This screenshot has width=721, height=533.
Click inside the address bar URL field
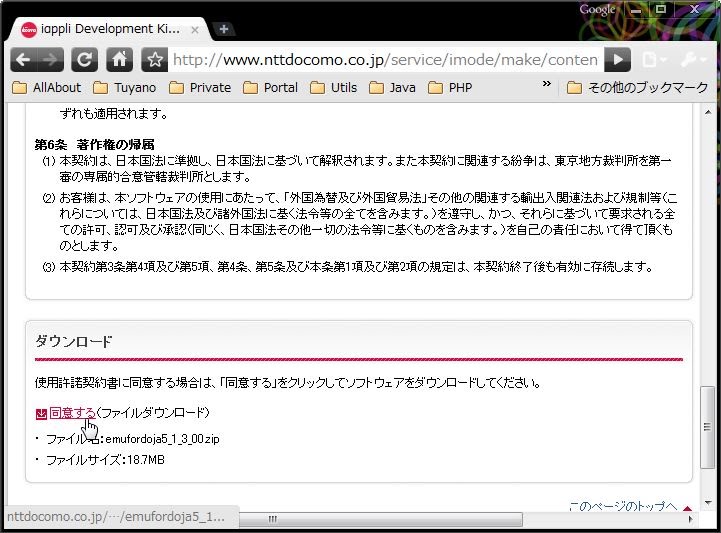(x=385, y=60)
